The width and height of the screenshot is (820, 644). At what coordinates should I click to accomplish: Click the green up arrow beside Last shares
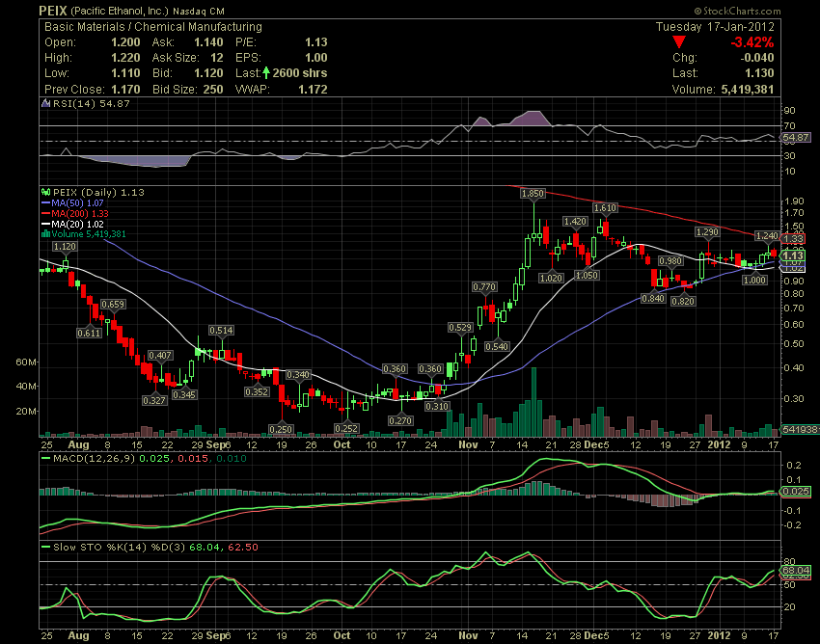pos(266,72)
